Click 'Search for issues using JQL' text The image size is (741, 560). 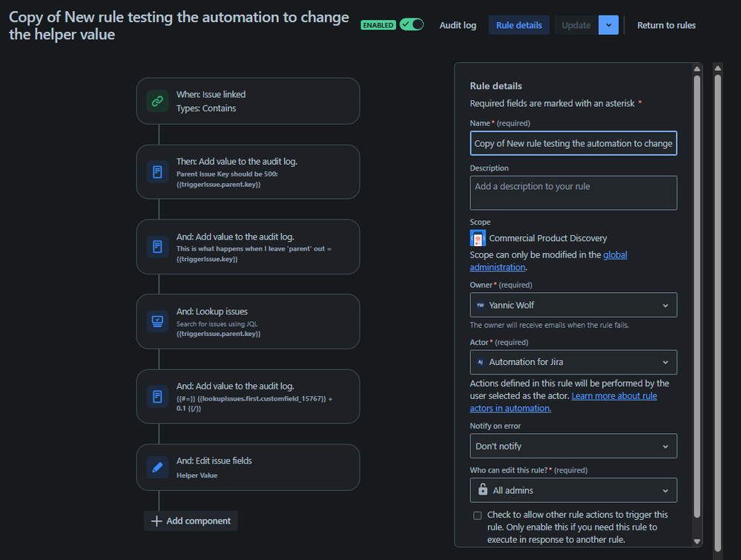click(x=217, y=324)
